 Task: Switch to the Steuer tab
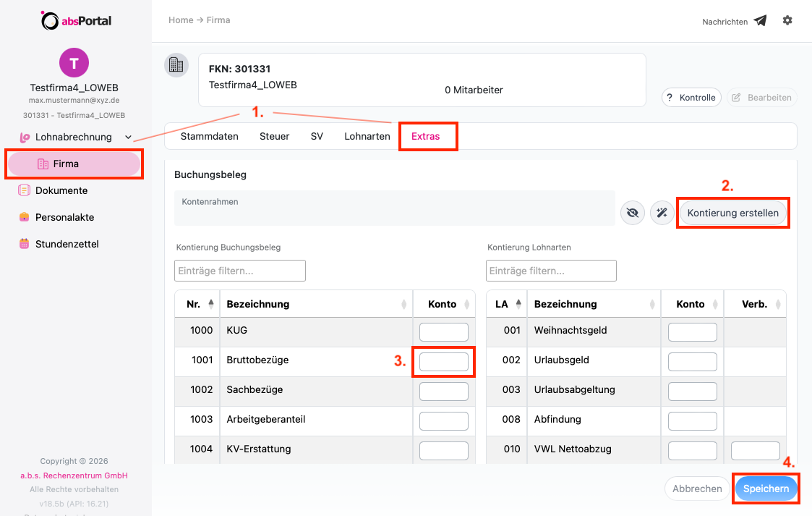[275, 136]
